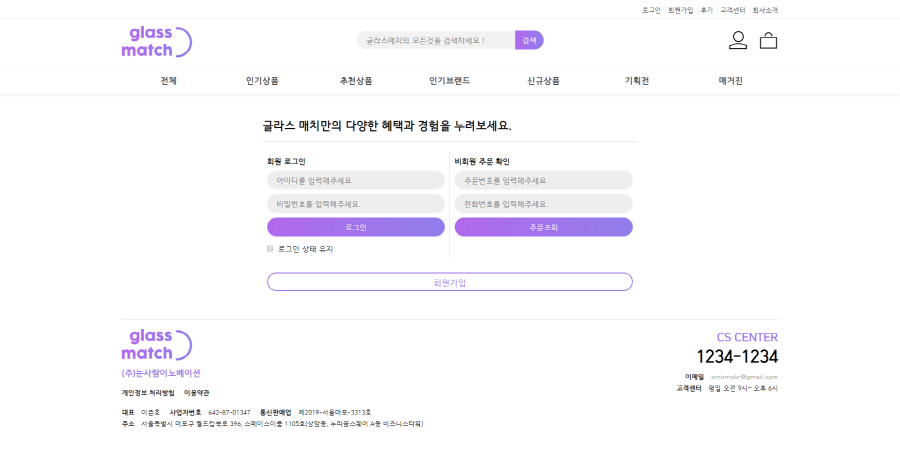Navigate to 신규상품 section
This screenshot has height=452, width=900.
(543, 81)
